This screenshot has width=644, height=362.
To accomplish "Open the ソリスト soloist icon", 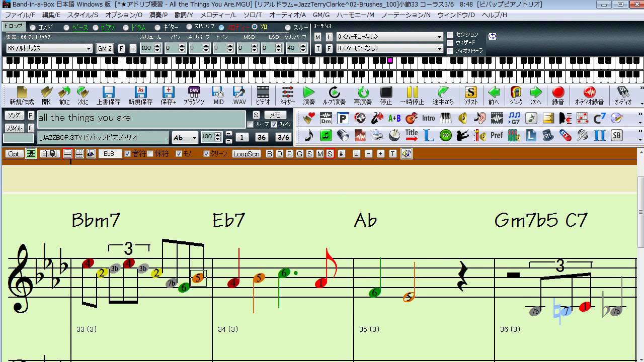I will tap(470, 96).
